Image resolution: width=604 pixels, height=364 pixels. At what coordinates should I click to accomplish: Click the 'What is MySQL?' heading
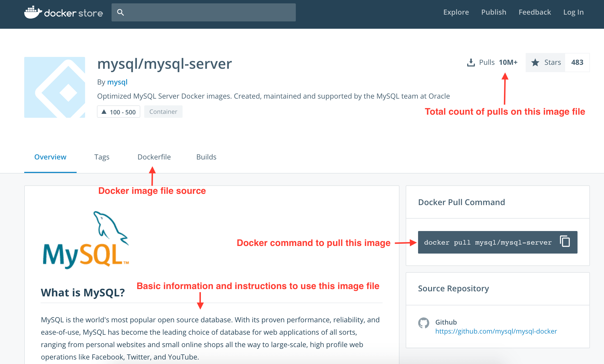83,292
